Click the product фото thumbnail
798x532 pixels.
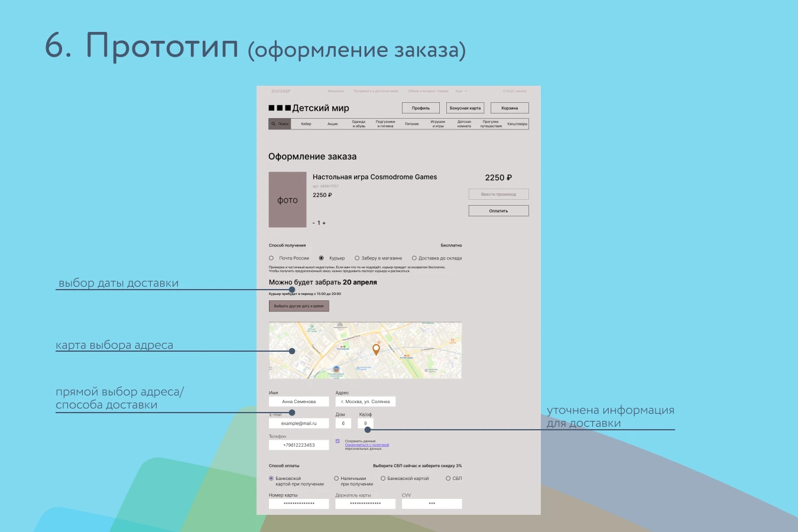(x=287, y=200)
